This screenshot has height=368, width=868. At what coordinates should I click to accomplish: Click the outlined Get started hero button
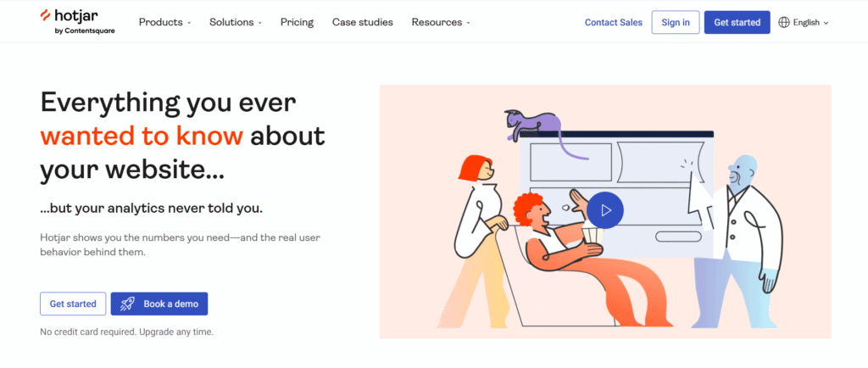[73, 304]
